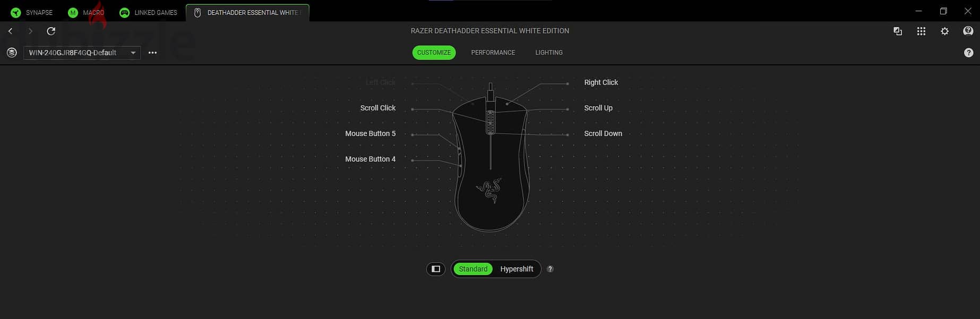Open the profile three-dots options menu
The height and width of the screenshot is (319, 980).
152,53
